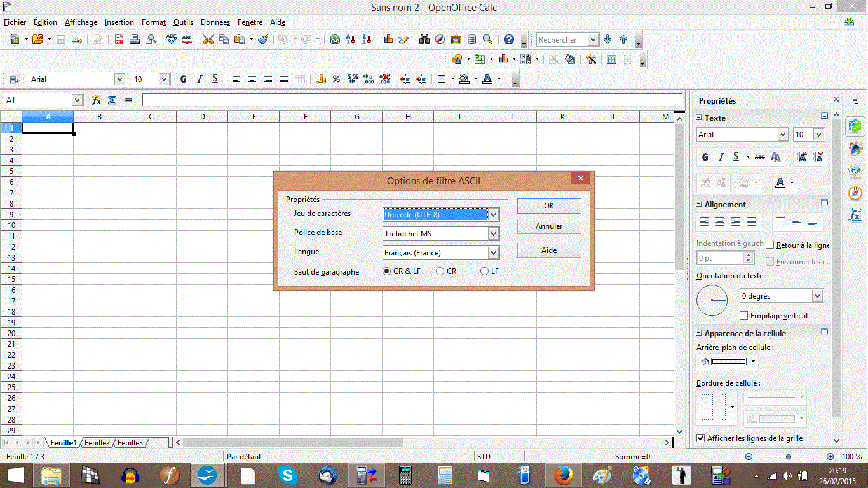Apply bold G in formatting toolbar
This screenshot has height=488, width=868.
coord(184,79)
